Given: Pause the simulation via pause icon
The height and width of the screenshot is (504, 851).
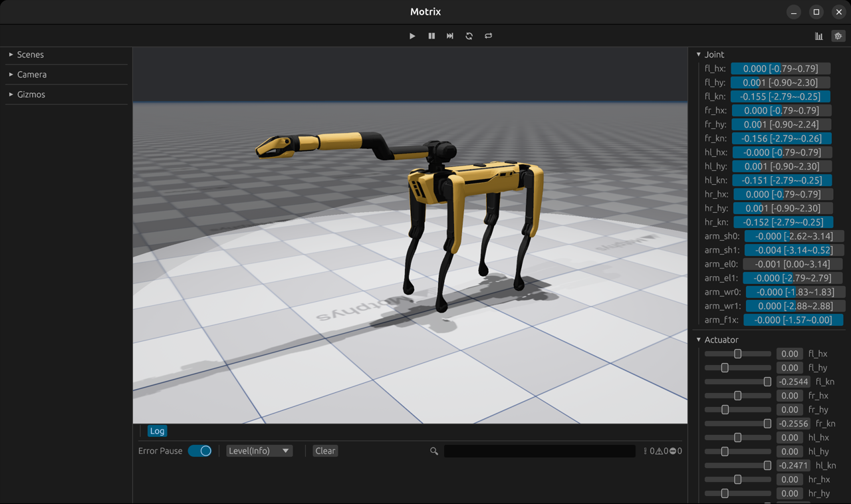Looking at the screenshot, I should 431,36.
